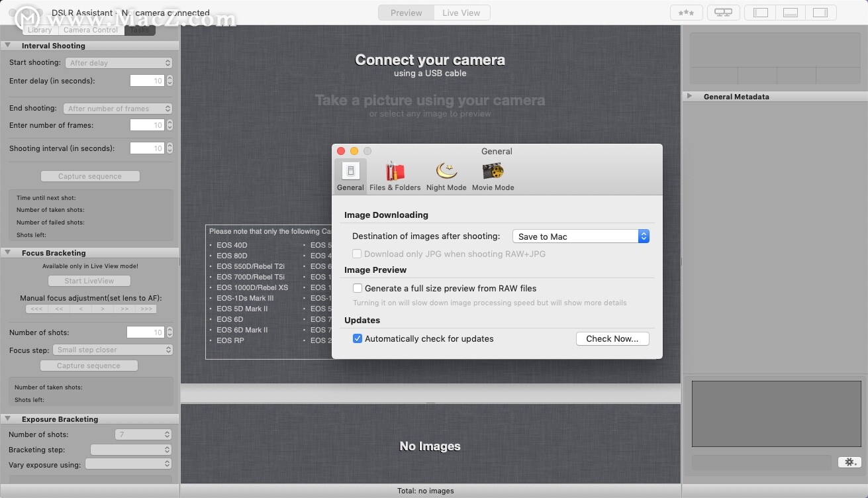Open the Bracketing step dropdown
Viewport: 868px width, 498px height.
point(131,450)
